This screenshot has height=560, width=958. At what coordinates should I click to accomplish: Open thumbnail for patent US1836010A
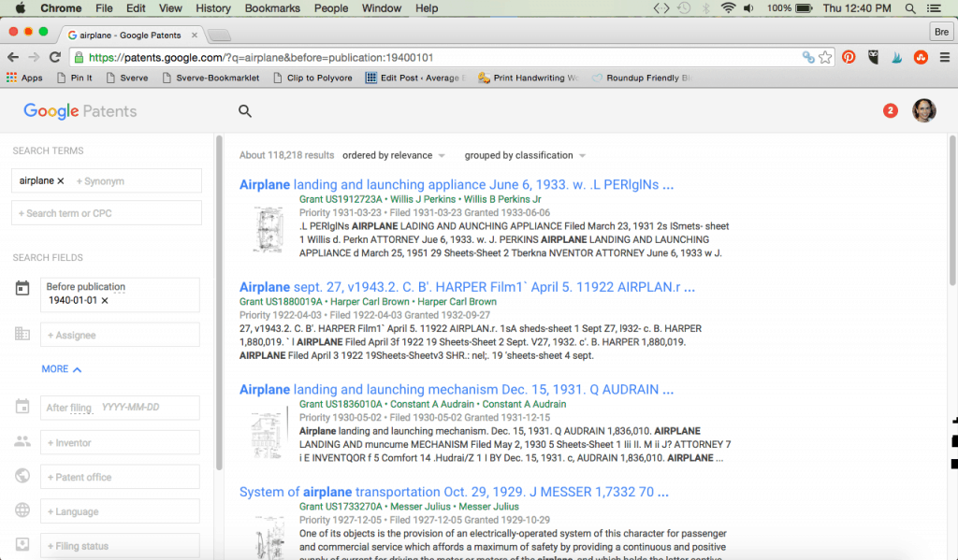point(268,434)
